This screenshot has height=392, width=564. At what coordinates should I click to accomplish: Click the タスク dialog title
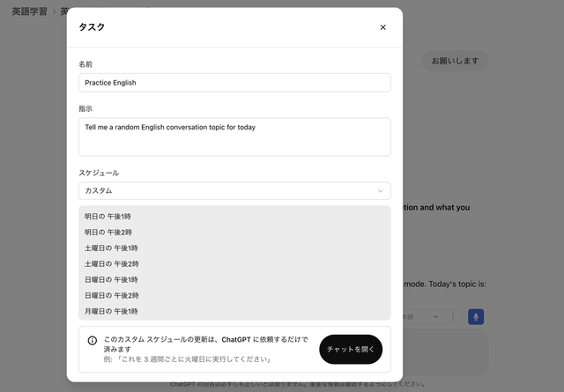pos(92,27)
